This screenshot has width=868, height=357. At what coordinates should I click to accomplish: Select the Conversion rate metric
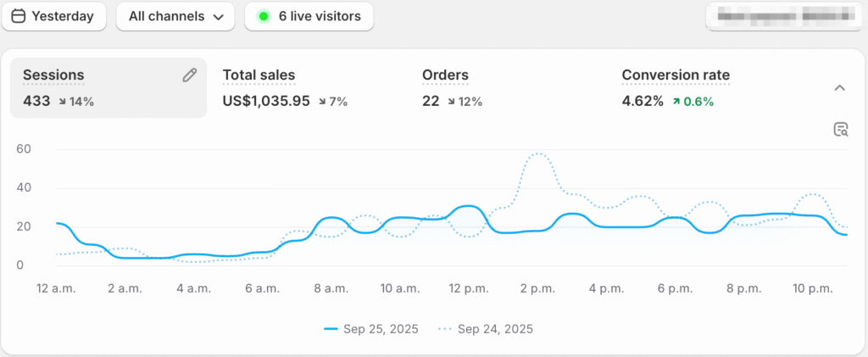pyautogui.click(x=676, y=75)
